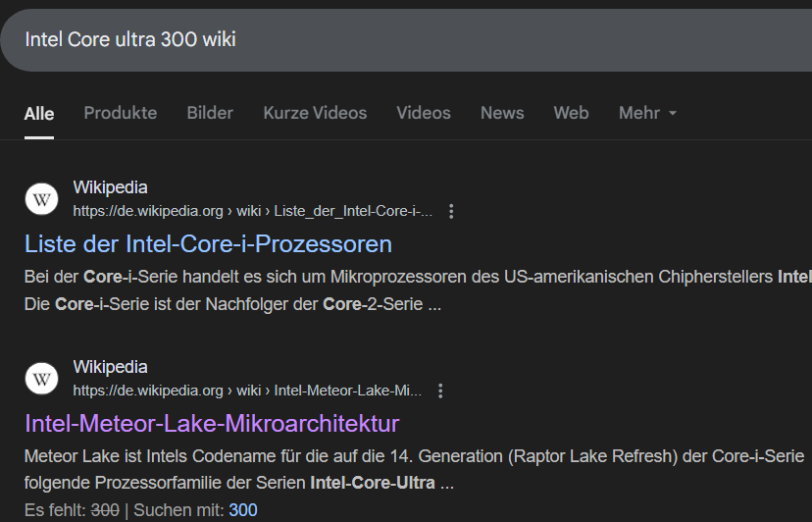The height and width of the screenshot is (522, 812).
Task: Expand the Mehr dropdown
Action: pos(647,113)
